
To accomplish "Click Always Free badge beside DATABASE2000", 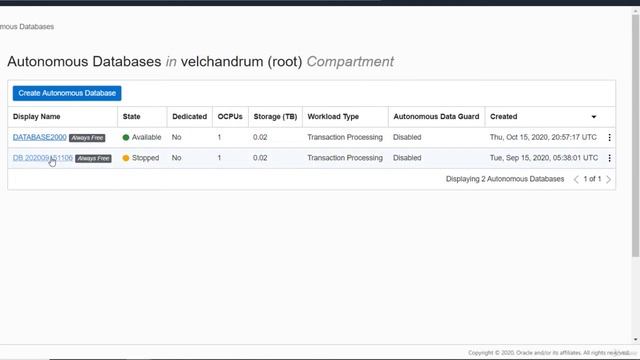I will point(87,138).
